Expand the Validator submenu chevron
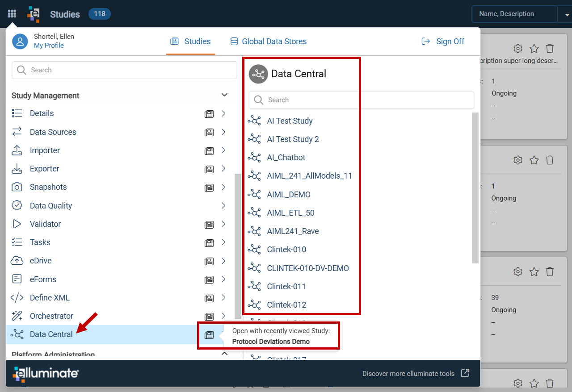 click(223, 224)
